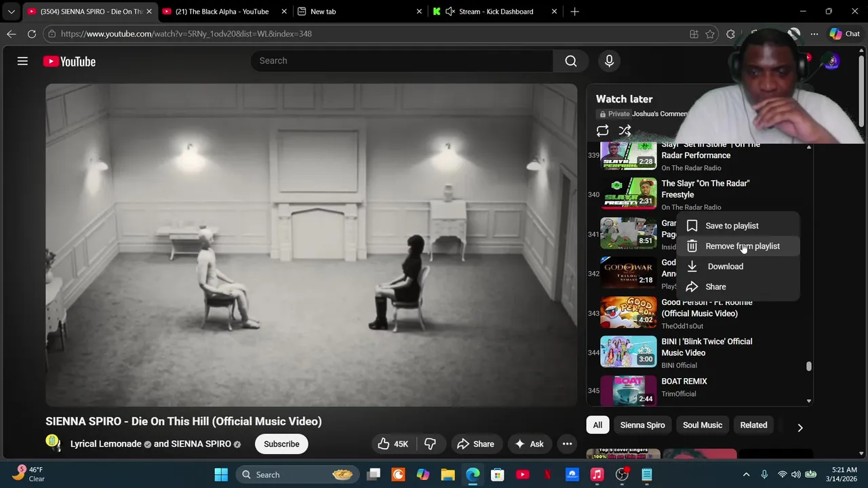Close the SIENNA SPIRO browser tab
The height and width of the screenshot is (488, 868).
(149, 12)
